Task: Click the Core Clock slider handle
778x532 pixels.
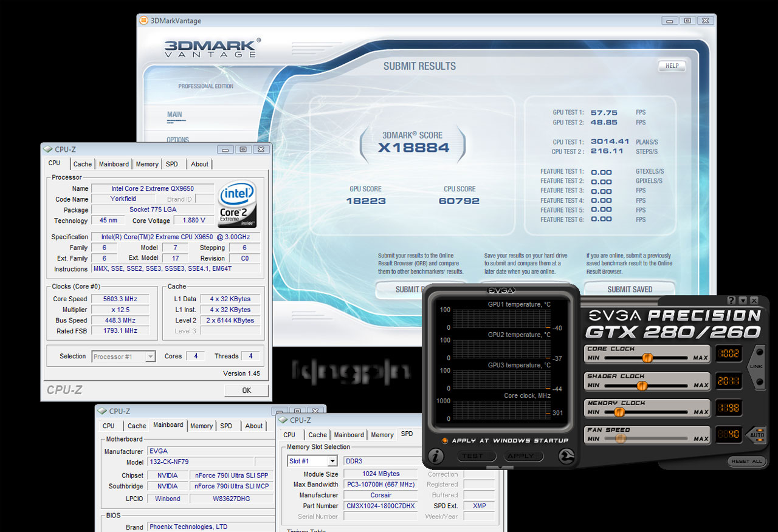Action: (647, 358)
